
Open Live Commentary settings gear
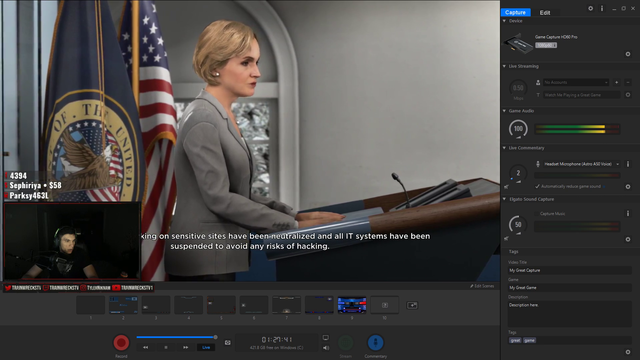click(x=628, y=187)
